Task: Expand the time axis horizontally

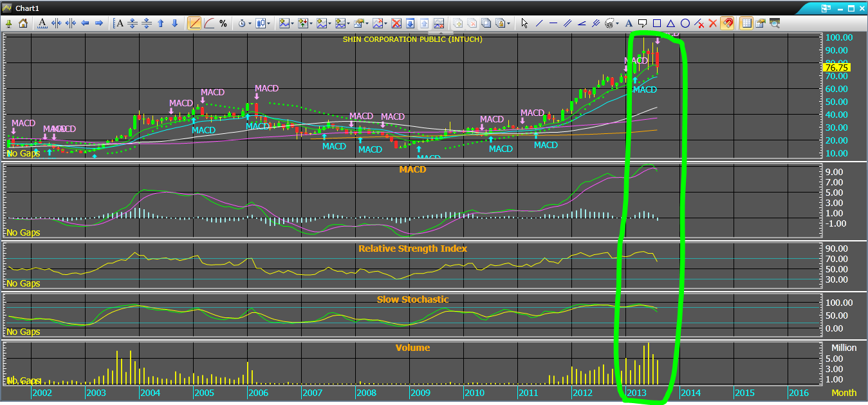Action: tap(57, 23)
